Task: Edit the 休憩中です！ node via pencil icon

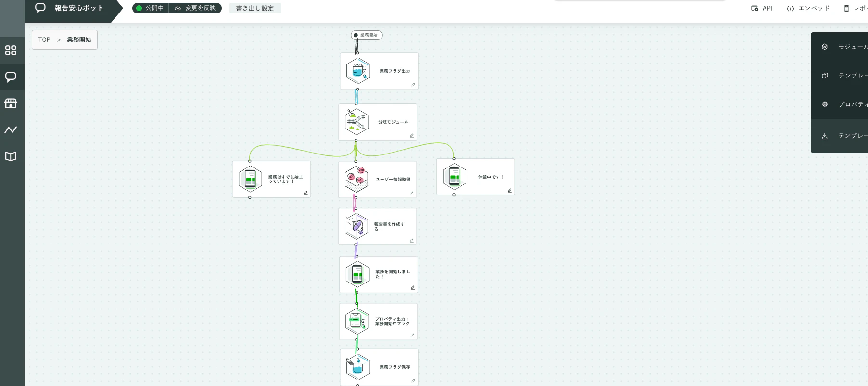Action: click(510, 191)
